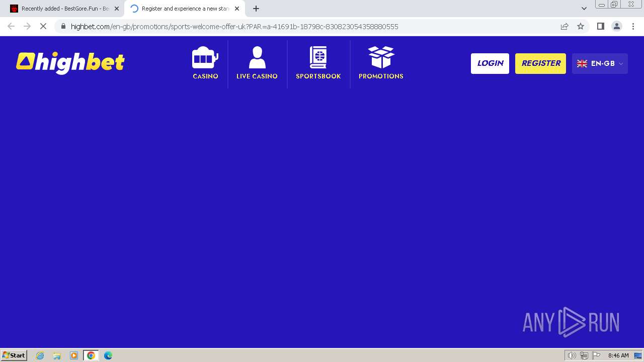The height and width of the screenshot is (362, 644).
Task: Click the UK flag icon
Action: [582, 63]
